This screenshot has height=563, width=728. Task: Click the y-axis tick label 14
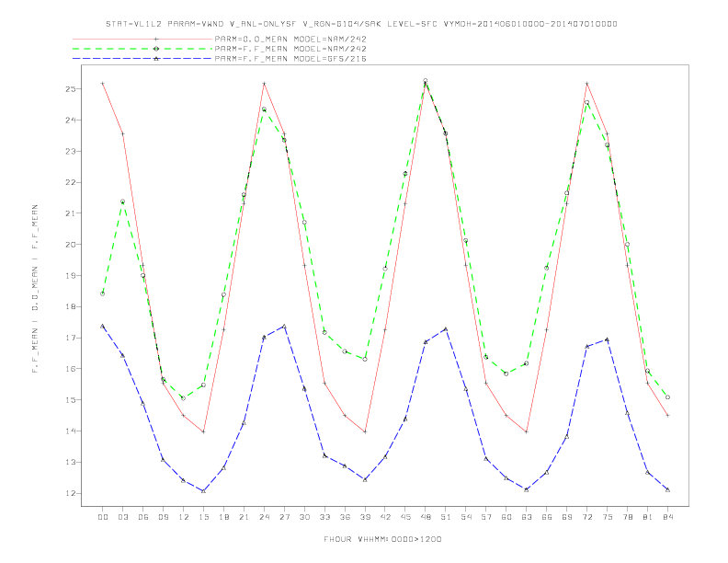click(x=71, y=431)
